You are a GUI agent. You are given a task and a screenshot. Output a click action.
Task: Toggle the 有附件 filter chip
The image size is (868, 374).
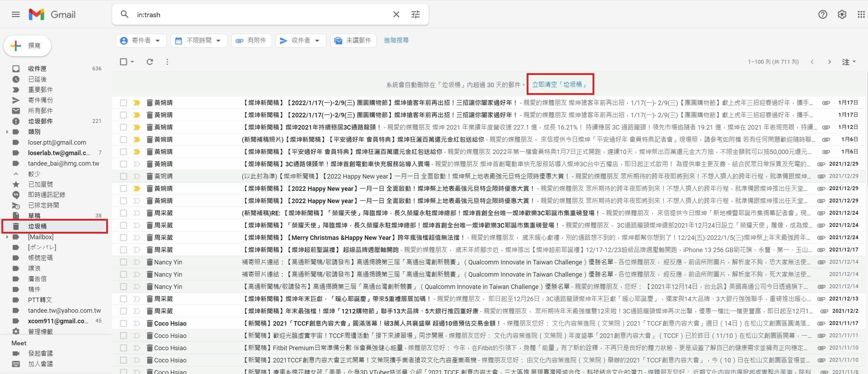(251, 41)
